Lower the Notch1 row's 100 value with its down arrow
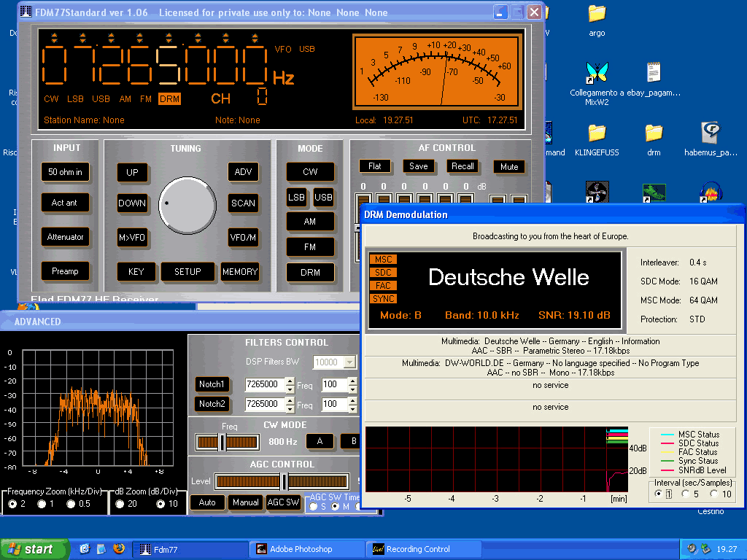 [x=352, y=389]
